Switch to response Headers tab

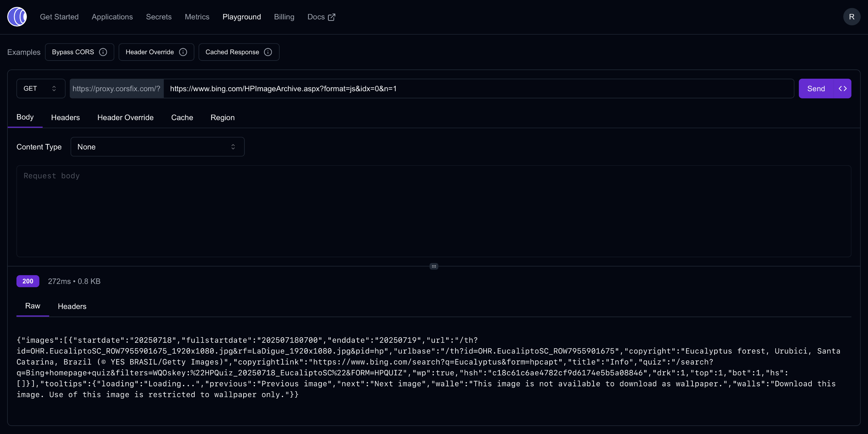tap(72, 306)
